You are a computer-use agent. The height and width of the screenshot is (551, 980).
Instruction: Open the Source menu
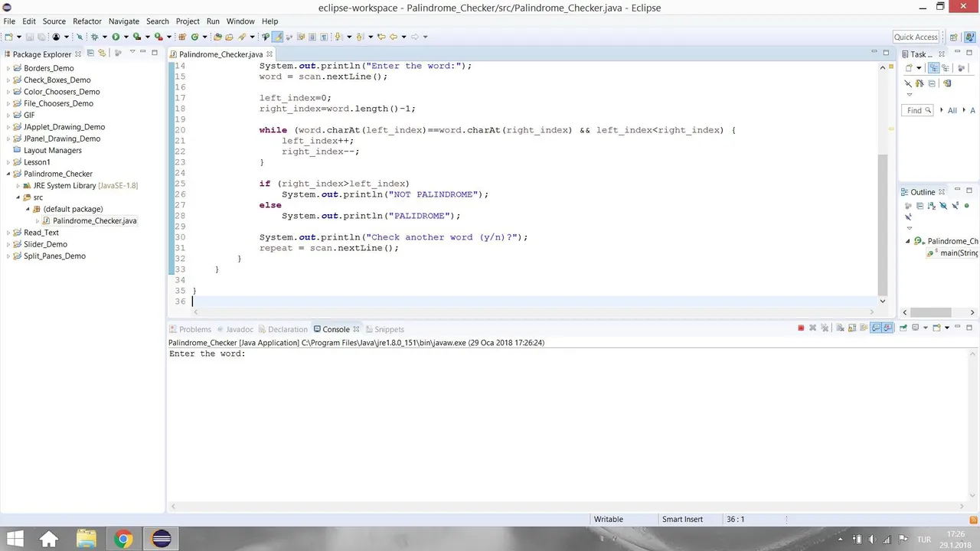tap(54, 21)
